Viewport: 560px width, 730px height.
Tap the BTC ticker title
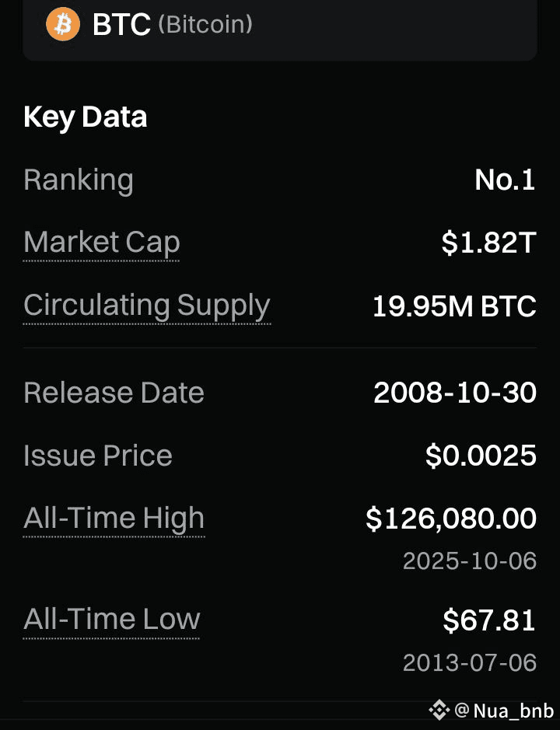[121, 24]
